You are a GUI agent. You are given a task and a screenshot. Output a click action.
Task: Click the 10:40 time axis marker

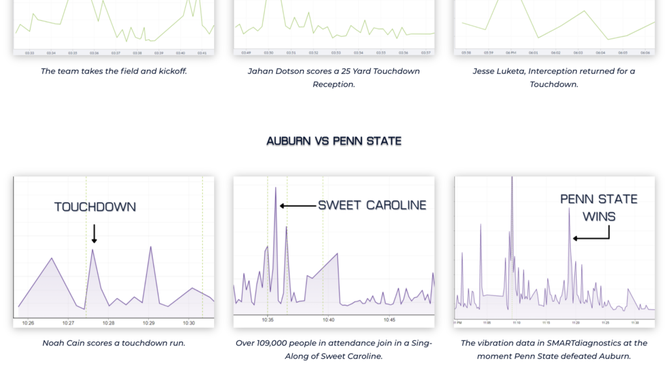pyautogui.click(x=328, y=320)
